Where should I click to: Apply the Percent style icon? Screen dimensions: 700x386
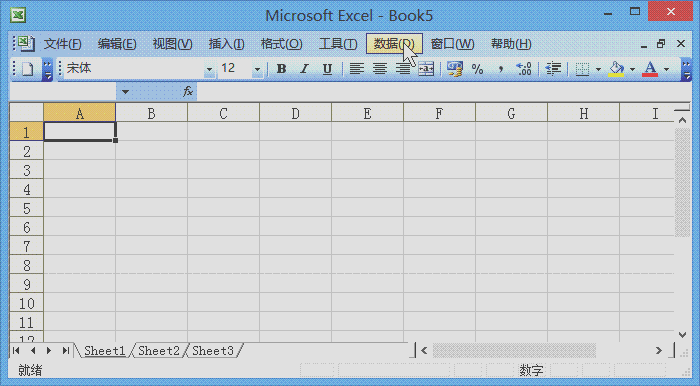click(x=478, y=69)
